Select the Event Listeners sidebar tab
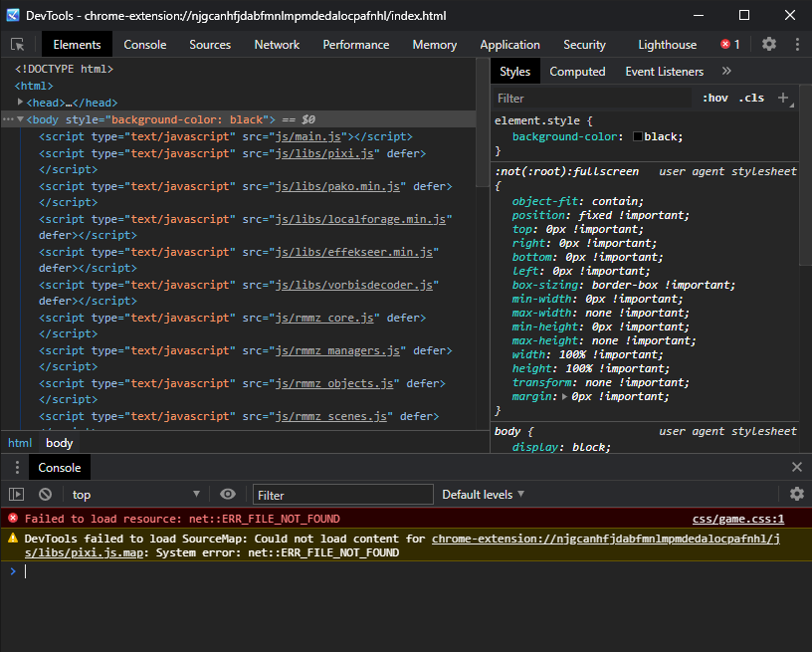 pyautogui.click(x=664, y=72)
